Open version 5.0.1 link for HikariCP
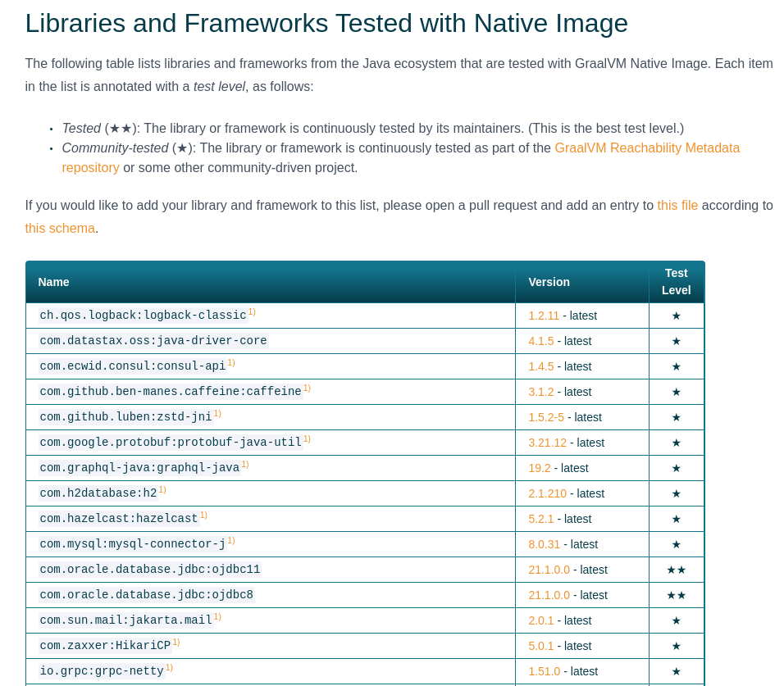The image size is (784, 686). tap(541, 646)
